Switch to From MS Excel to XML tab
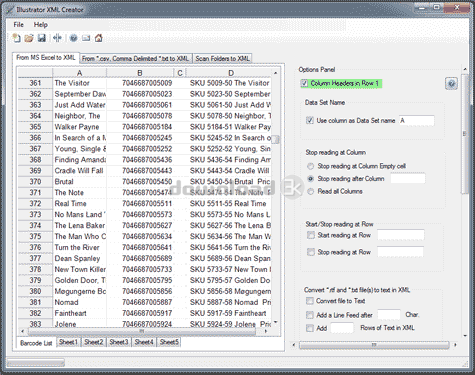The image size is (475, 375). pyautogui.click(x=46, y=57)
